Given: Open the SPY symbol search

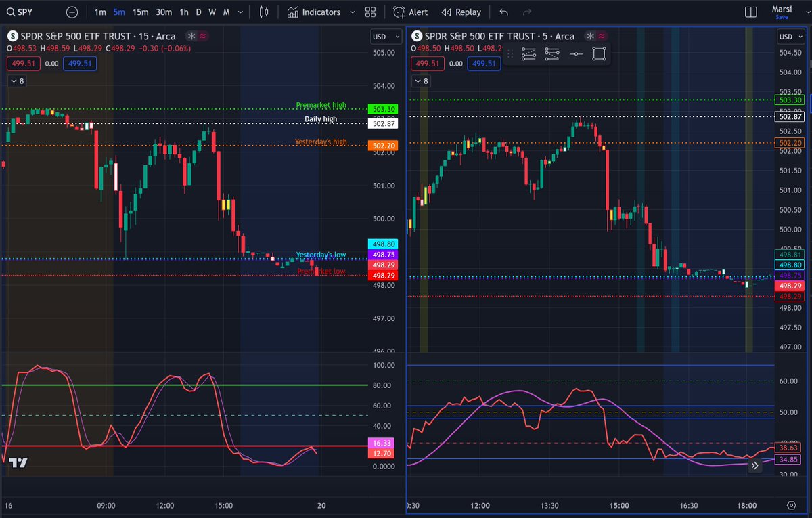Looking at the screenshot, I should coord(19,12).
